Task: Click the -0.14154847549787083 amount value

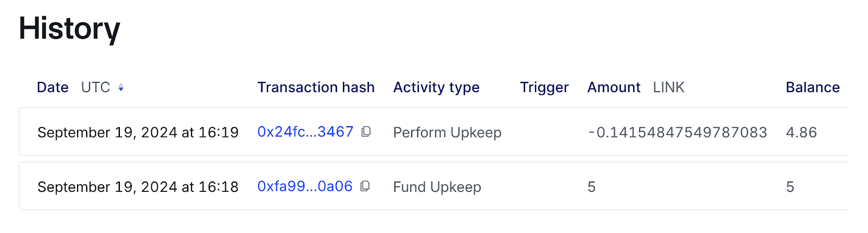Action: 677,132
